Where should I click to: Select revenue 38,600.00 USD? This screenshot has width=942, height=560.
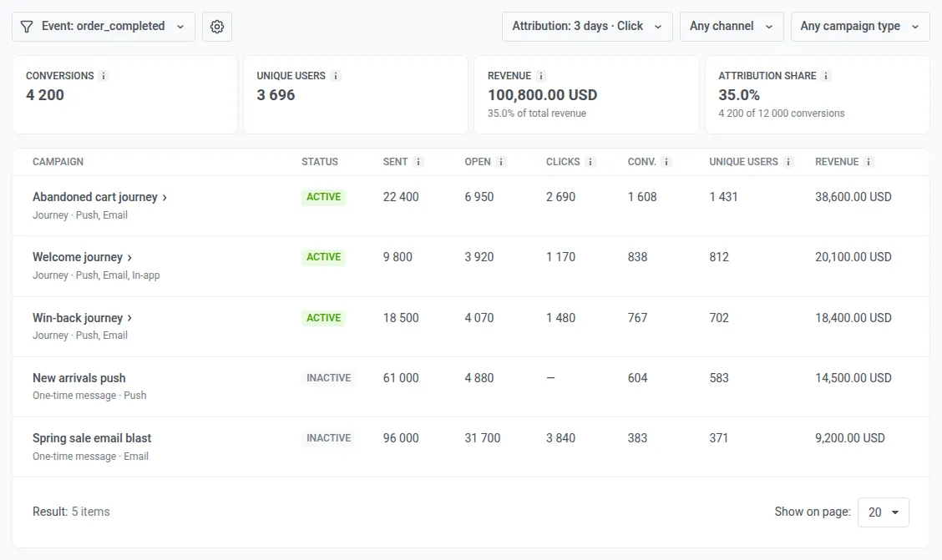pos(853,197)
